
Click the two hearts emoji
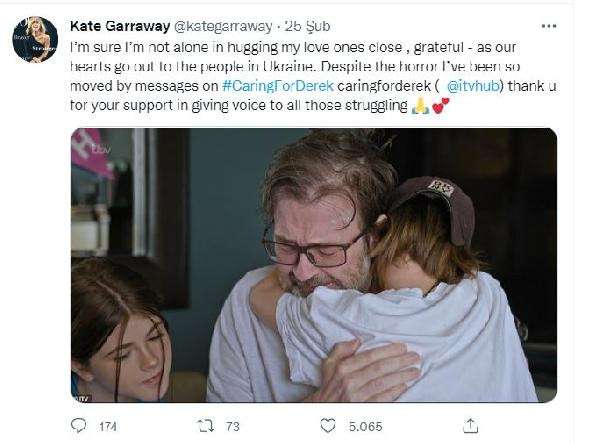point(440,106)
